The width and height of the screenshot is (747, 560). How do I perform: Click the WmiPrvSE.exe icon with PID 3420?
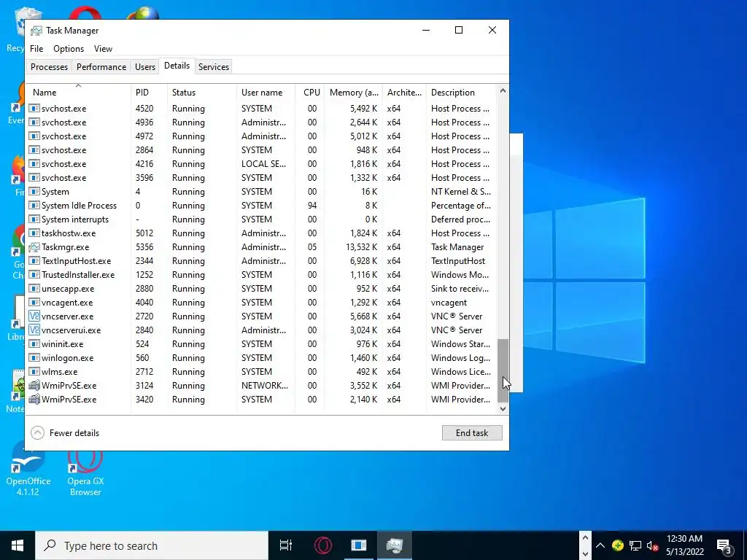pos(34,400)
